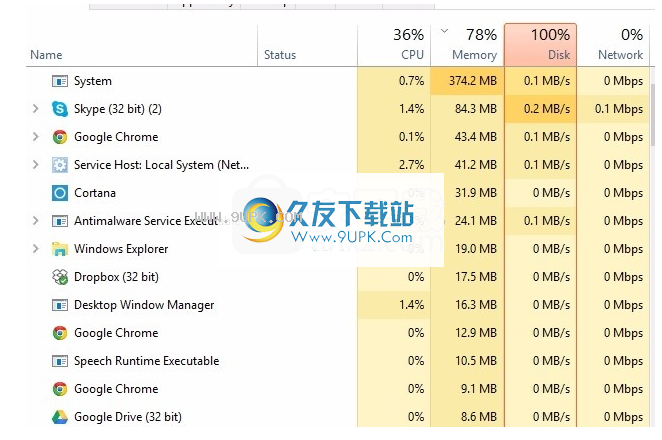Click the Speech Runtime Executable icon
This screenshot has height=440, width=662.
click(59, 361)
